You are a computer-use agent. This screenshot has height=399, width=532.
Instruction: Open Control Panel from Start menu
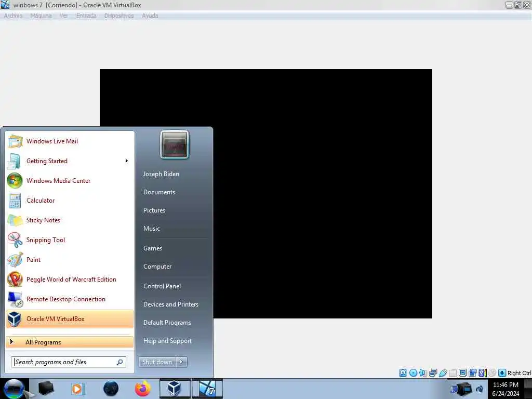pos(162,286)
